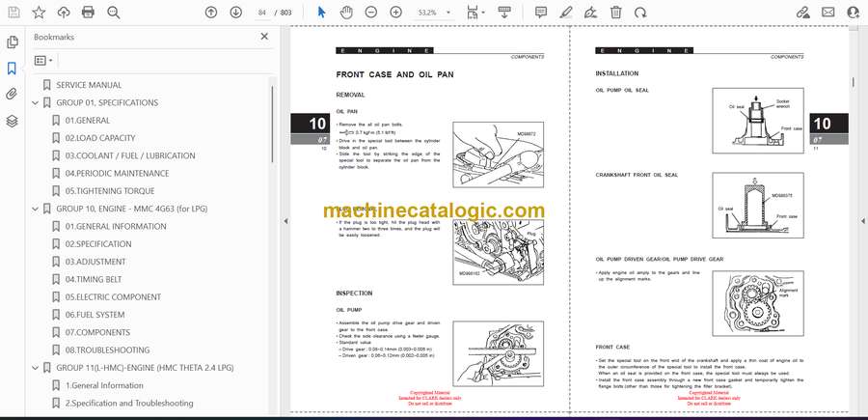Go to 04.TIMING BELT bookmark
The width and height of the screenshot is (868, 420).
(x=94, y=280)
